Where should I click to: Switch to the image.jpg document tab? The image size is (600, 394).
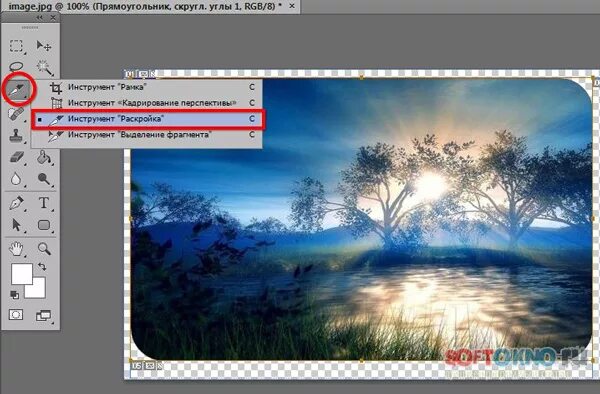[145, 6]
